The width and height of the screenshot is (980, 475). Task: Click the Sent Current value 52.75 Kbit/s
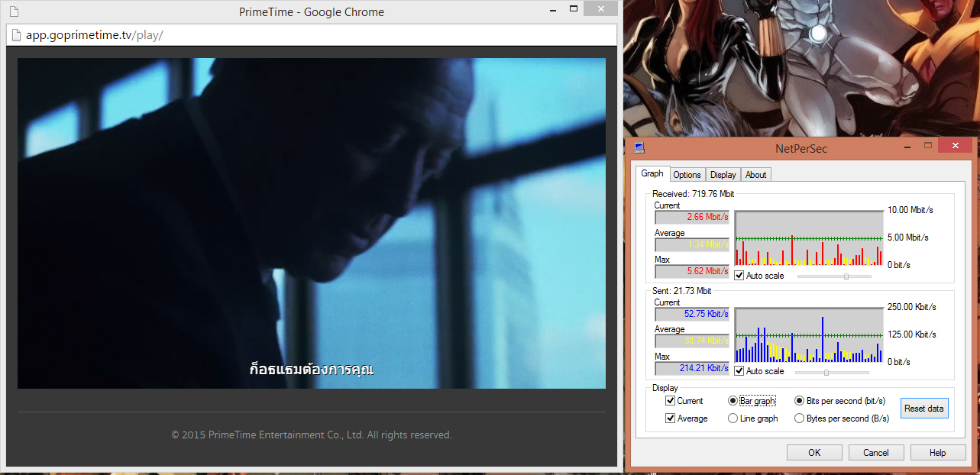(x=692, y=314)
